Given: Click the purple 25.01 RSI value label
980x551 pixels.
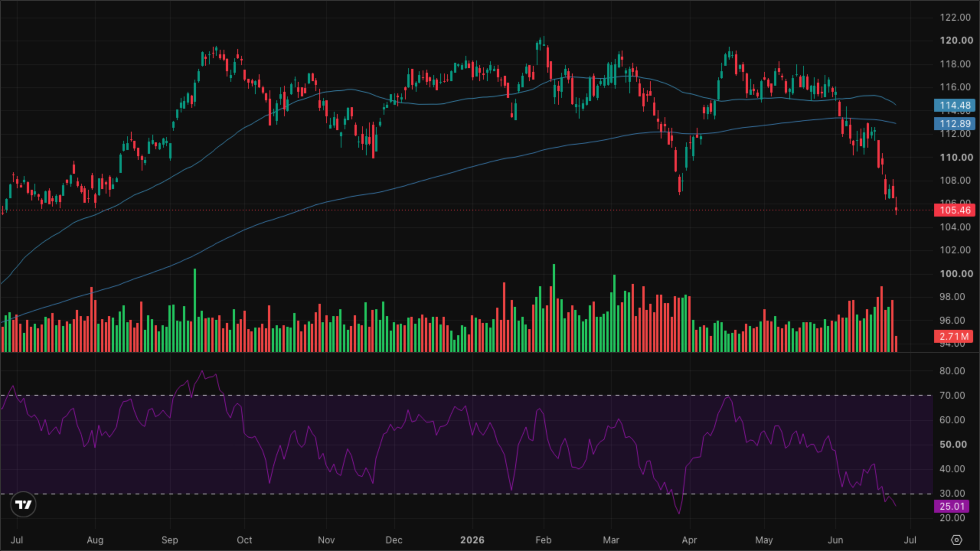Looking at the screenshot, I should click(x=952, y=506).
